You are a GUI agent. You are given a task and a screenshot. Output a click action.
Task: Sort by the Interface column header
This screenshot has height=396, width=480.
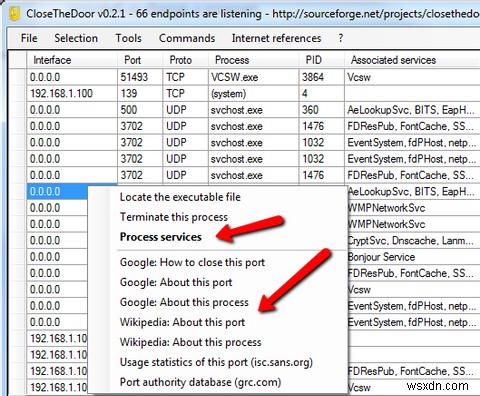click(x=72, y=60)
